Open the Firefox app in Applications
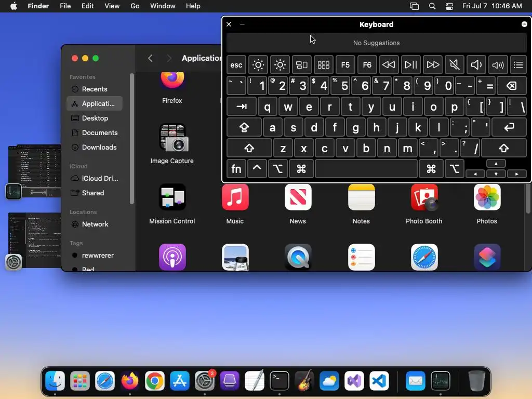The image size is (532, 399). (x=172, y=81)
